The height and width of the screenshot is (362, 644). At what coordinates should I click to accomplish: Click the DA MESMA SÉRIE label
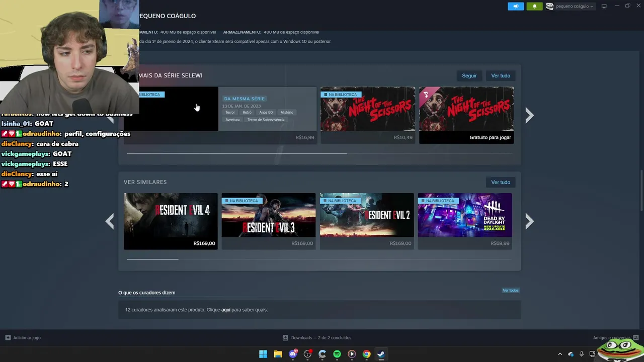coord(245,99)
